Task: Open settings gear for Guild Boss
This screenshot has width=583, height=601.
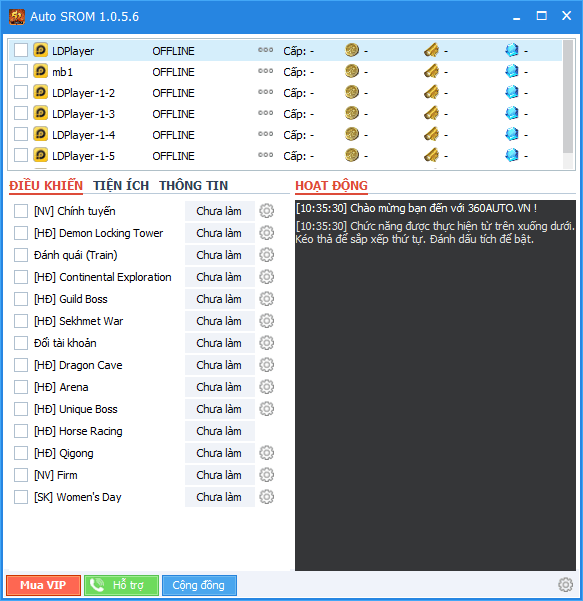Action: 266,299
